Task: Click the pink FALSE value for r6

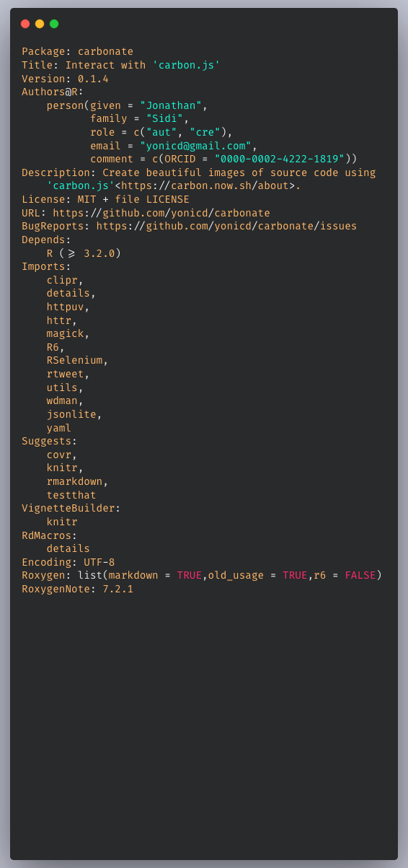Action: pyautogui.click(x=360, y=575)
